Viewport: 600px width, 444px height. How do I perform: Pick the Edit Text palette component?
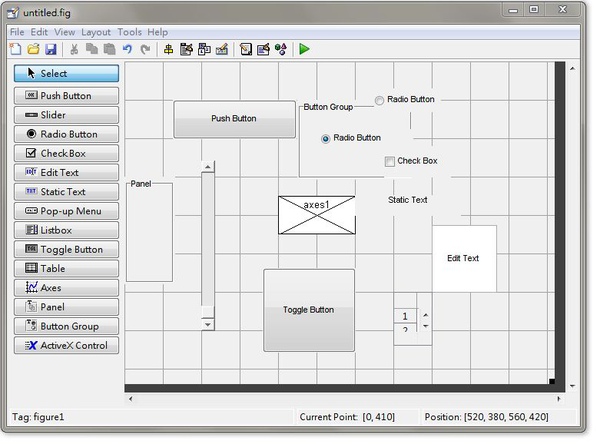[x=67, y=173]
